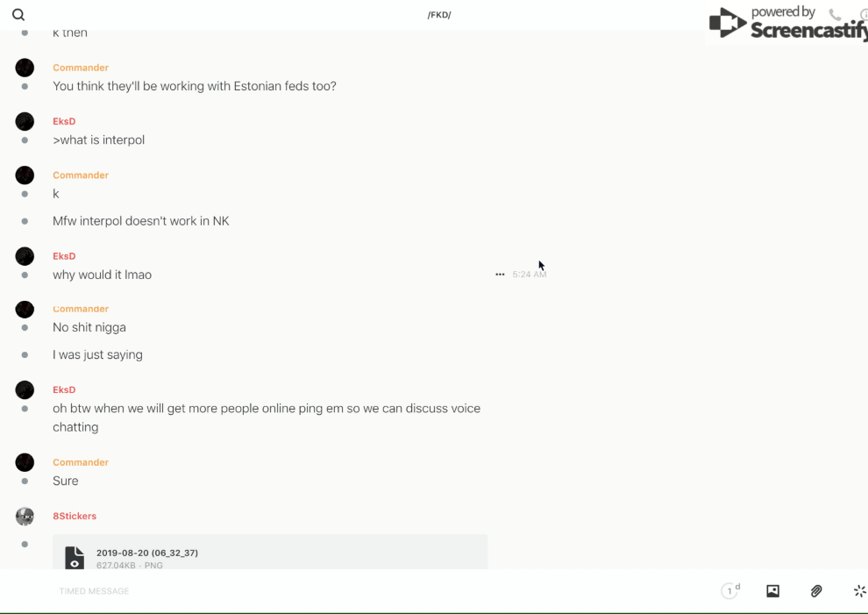Open the conversation search magnifier icon
The width and height of the screenshot is (868, 614).
(18, 14)
